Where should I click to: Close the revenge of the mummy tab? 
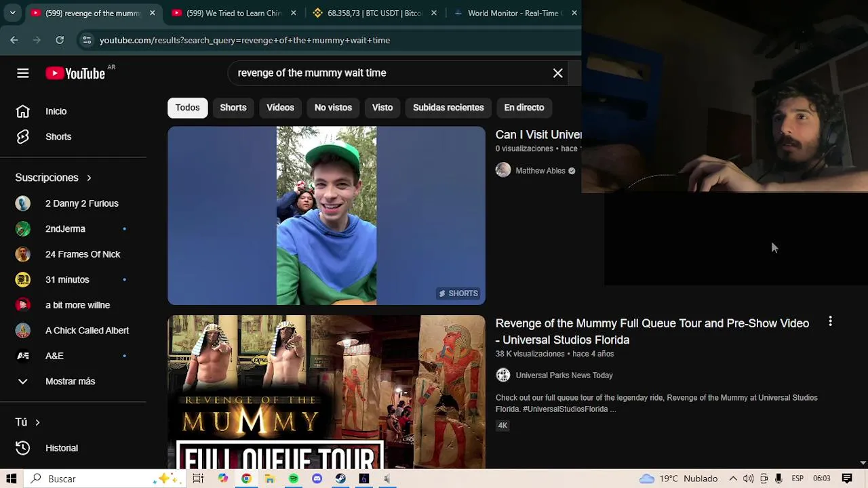click(x=152, y=13)
